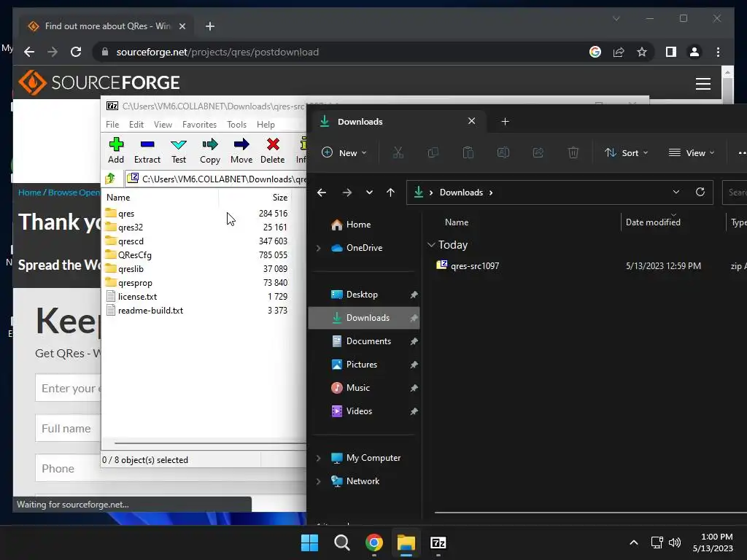Expand My Computer in navigation pane
The image size is (747, 560).
[318, 458]
